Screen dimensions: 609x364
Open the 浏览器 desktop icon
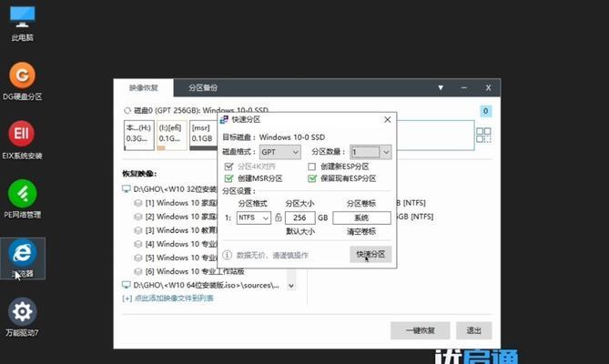coord(22,258)
